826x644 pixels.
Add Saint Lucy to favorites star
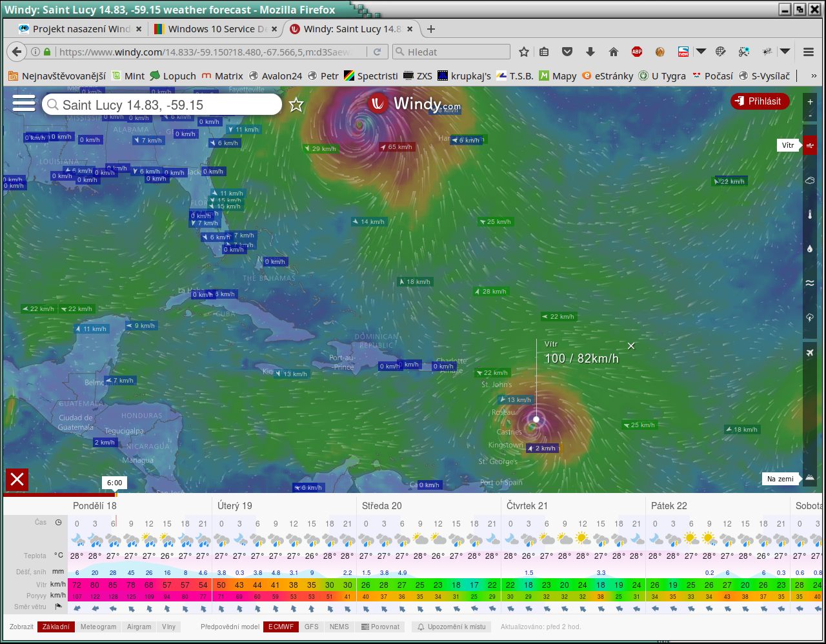(296, 105)
